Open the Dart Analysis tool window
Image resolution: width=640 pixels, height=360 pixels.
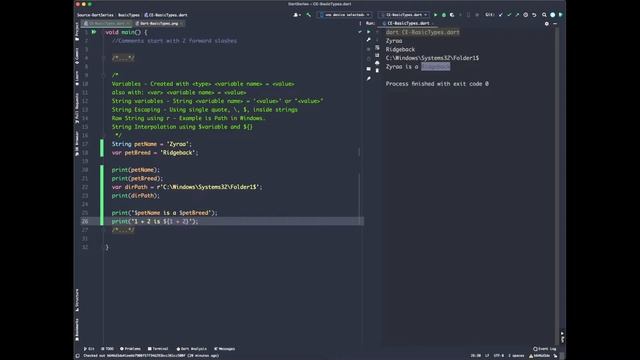click(x=191, y=349)
